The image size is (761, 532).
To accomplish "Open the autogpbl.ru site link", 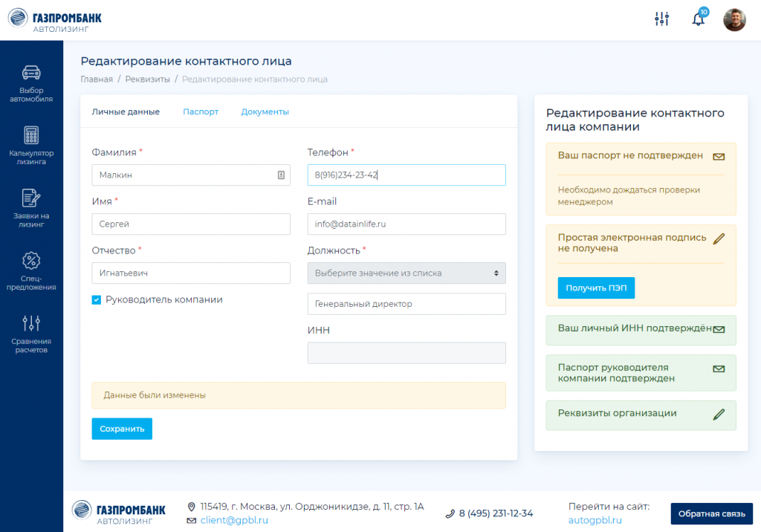I will click(595, 520).
